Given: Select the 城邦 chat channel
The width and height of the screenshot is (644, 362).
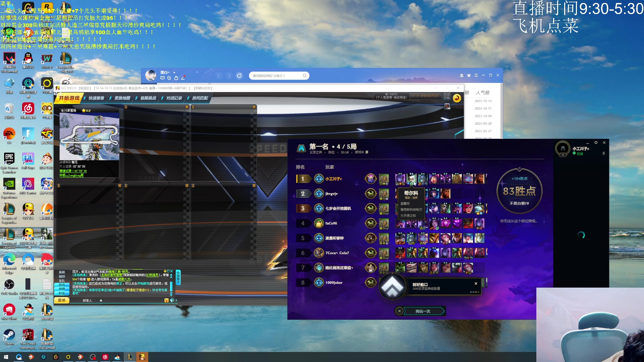Looking at the screenshot, I should coord(62,277).
